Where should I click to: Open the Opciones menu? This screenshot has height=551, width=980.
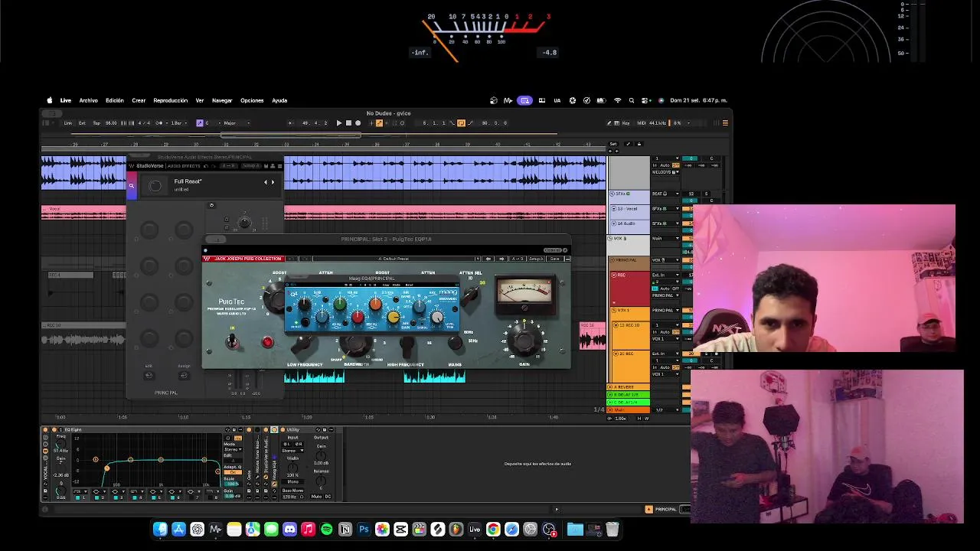pos(252,100)
